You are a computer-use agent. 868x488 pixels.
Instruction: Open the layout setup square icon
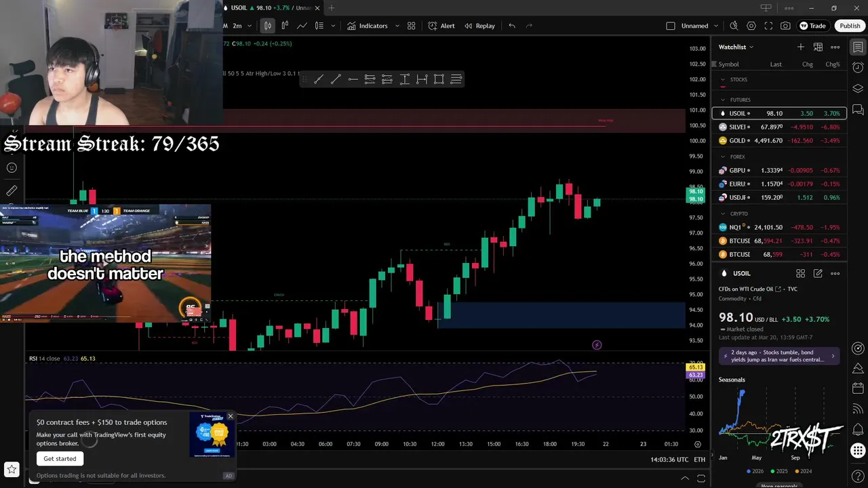pos(671,26)
